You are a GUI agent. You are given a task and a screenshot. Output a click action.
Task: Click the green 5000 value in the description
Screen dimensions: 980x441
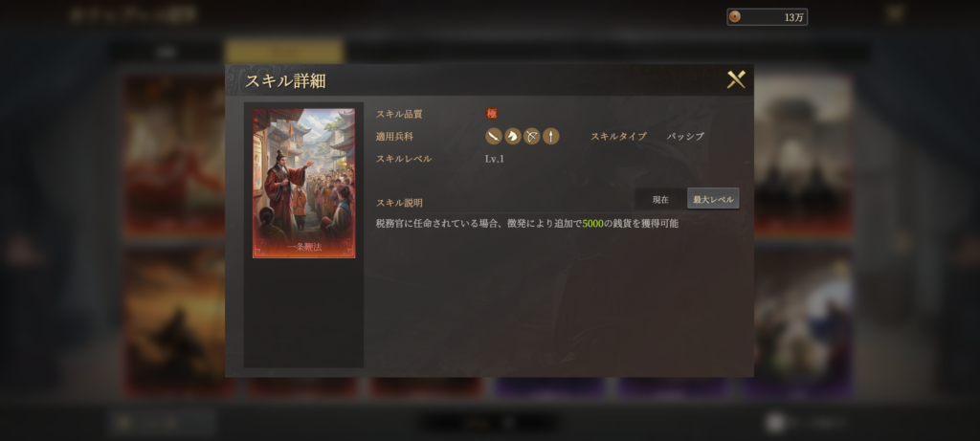[592, 223]
